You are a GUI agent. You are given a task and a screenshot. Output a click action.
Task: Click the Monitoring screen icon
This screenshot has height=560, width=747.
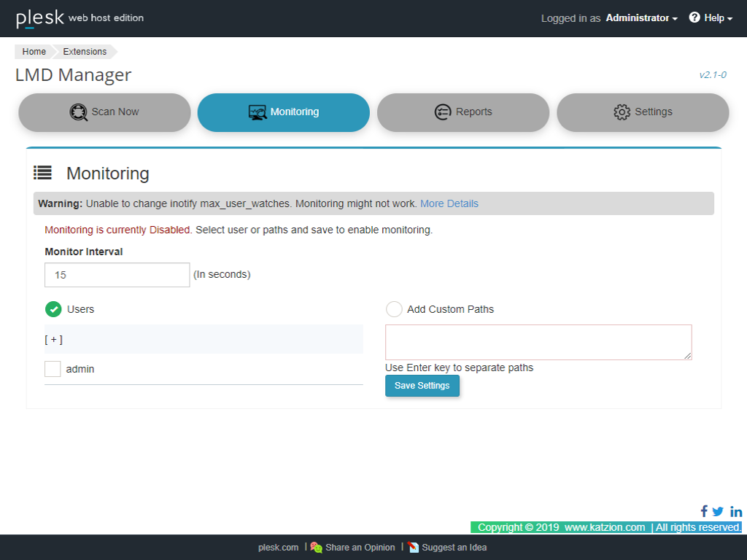point(258,112)
